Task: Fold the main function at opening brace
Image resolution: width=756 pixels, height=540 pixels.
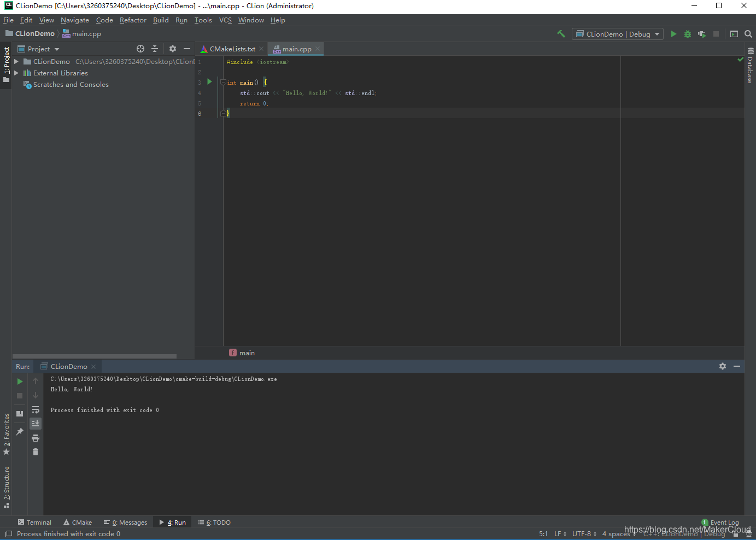Action: [x=223, y=83]
